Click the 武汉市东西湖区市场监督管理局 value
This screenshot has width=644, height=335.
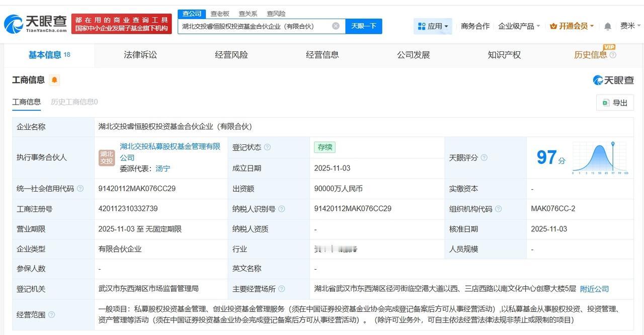point(148,289)
